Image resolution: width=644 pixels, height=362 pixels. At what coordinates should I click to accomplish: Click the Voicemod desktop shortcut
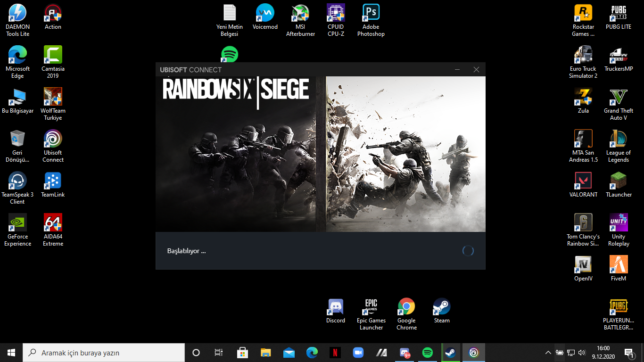click(x=265, y=16)
